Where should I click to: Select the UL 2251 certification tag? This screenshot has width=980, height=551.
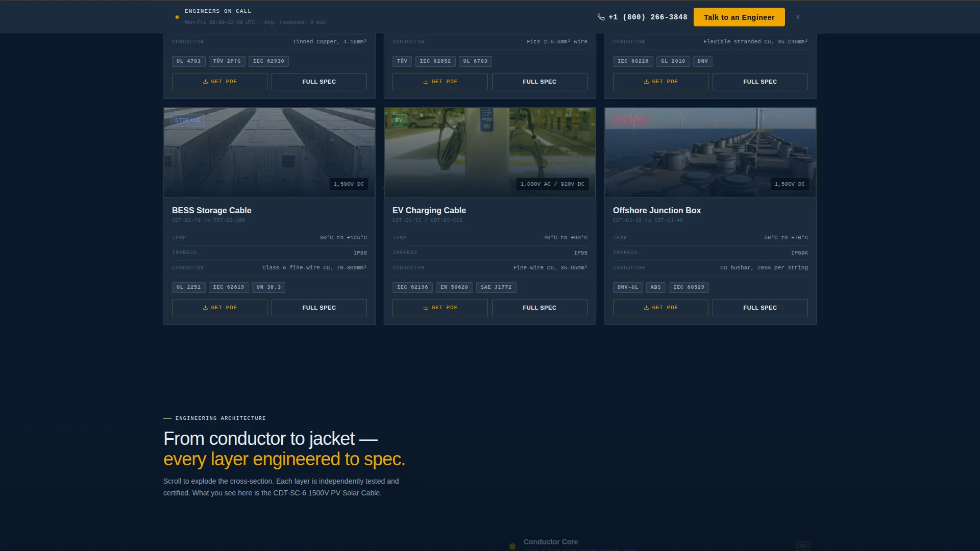(189, 287)
